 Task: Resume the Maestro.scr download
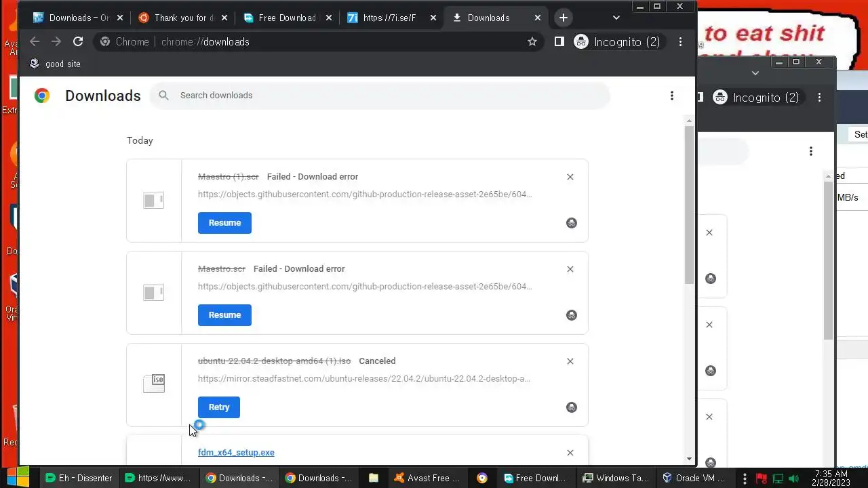pyautogui.click(x=224, y=314)
